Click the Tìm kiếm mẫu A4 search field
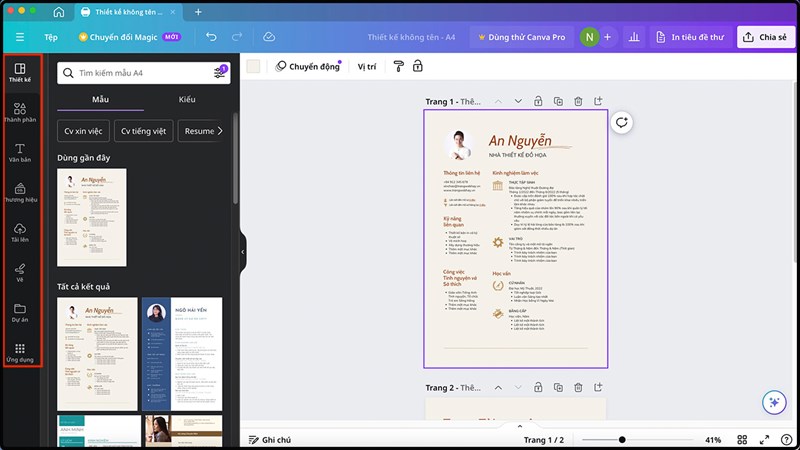The image size is (800, 450). pyautogui.click(x=140, y=73)
